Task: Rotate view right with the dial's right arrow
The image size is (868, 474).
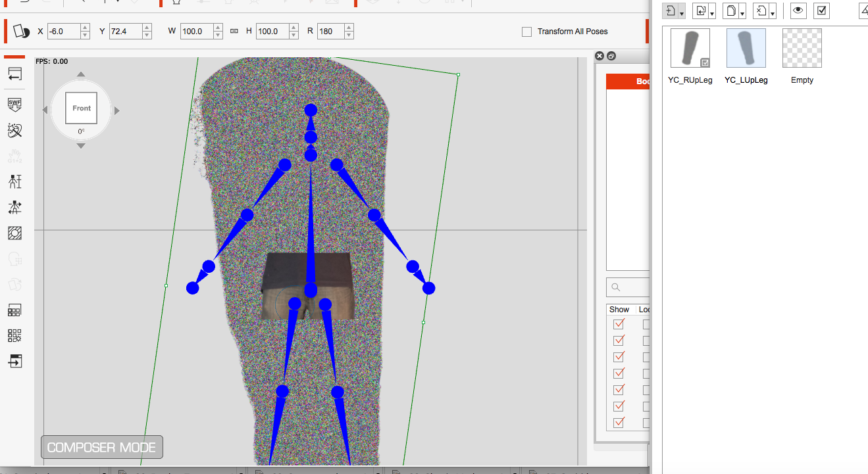Action: click(x=116, y=110)
